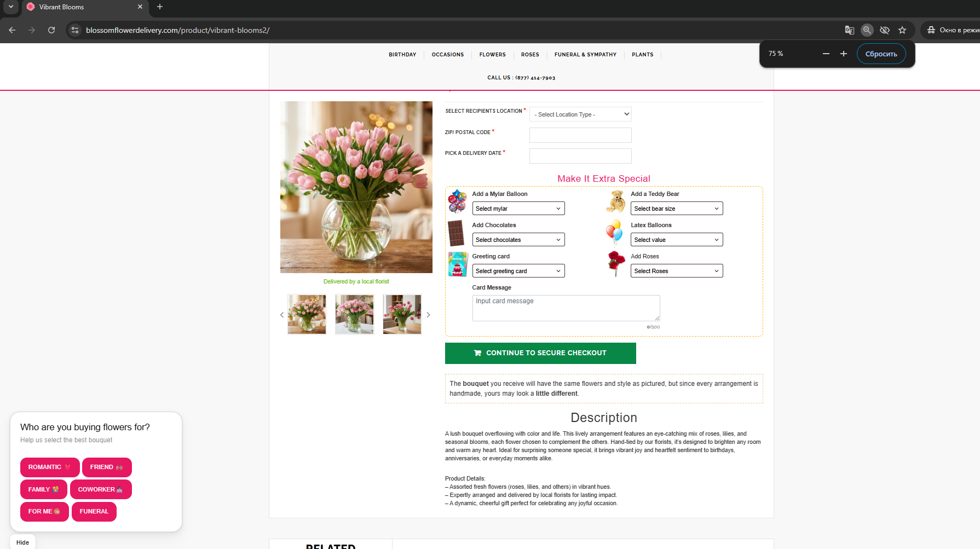980x549 pixels.
Task: Click the teddy bear product image
Action: coord(616,201)
